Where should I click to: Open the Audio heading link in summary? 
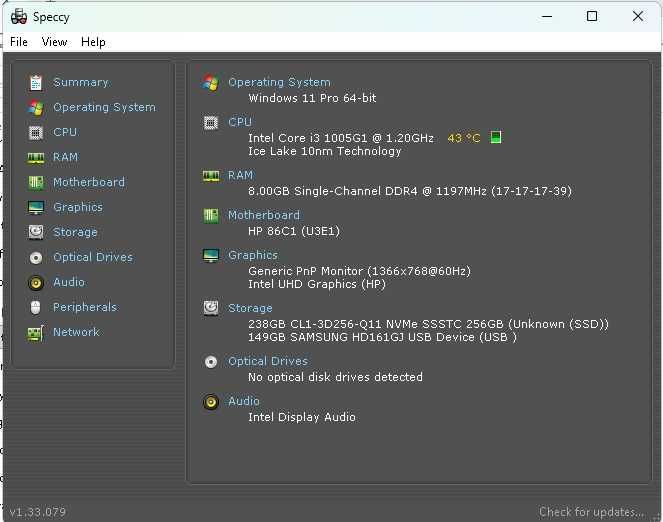coord(244,401)
